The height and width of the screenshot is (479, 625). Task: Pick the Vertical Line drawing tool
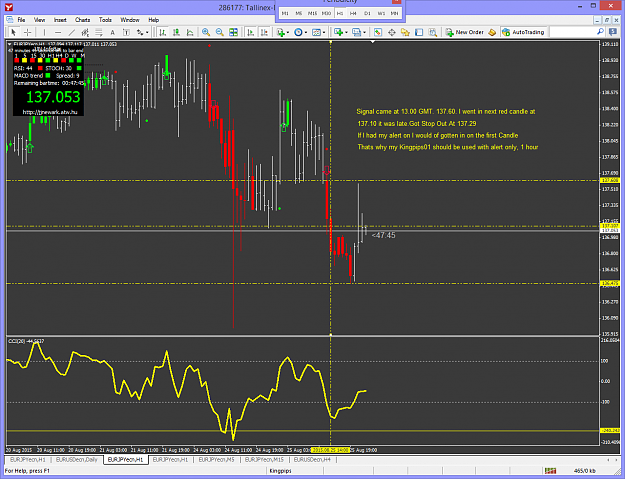(x=44, y=32)
